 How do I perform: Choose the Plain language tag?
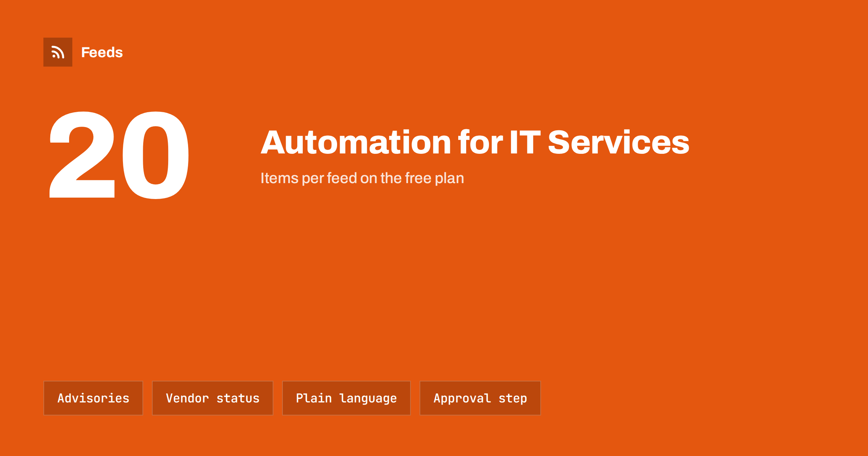point(346,398)
